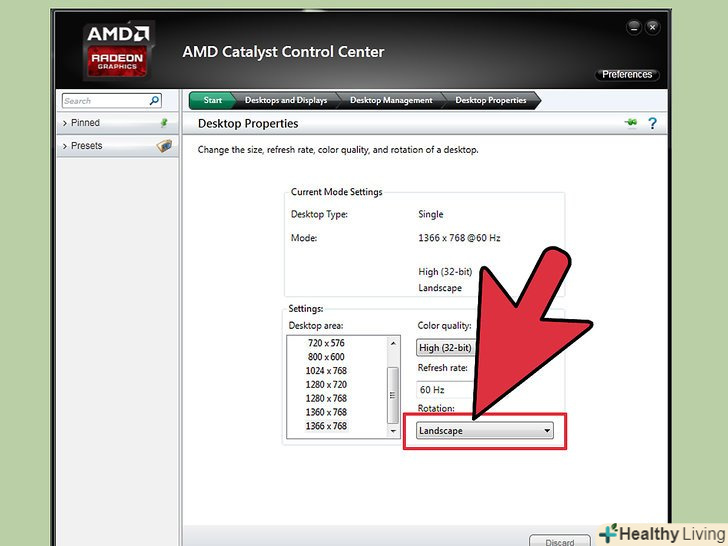Select 1366 x 768 desktop area
This screenshot has width=728, height=546.
(x=326, y=426)
